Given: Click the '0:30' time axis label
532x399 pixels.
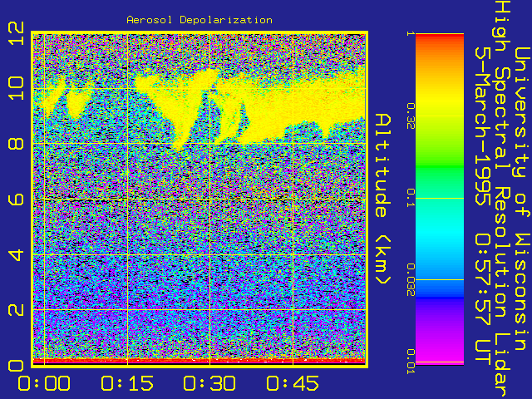Looking at the screenshot, I should (209, 383).
